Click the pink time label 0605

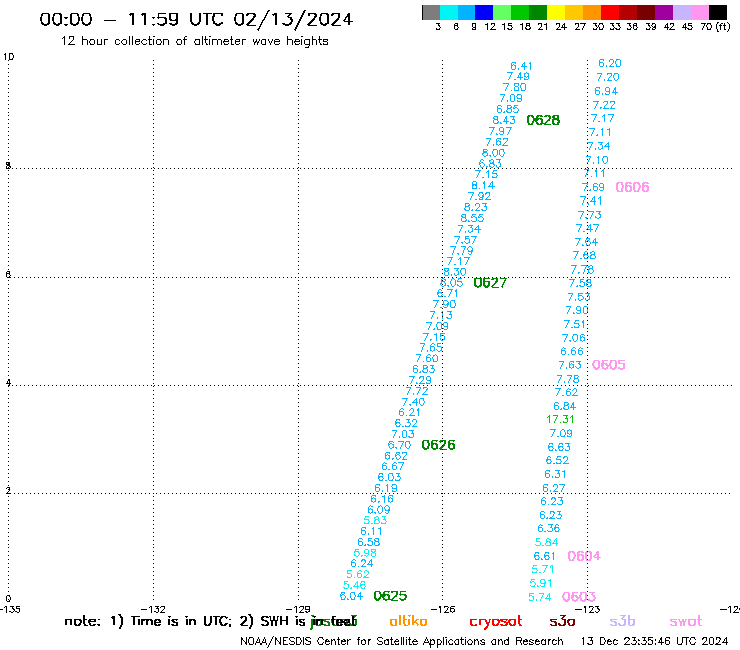pos(609,365)
